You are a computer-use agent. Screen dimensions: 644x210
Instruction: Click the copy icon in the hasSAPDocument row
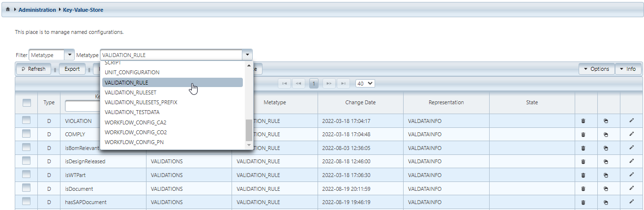pyautogui.click(x=606, y=202)
